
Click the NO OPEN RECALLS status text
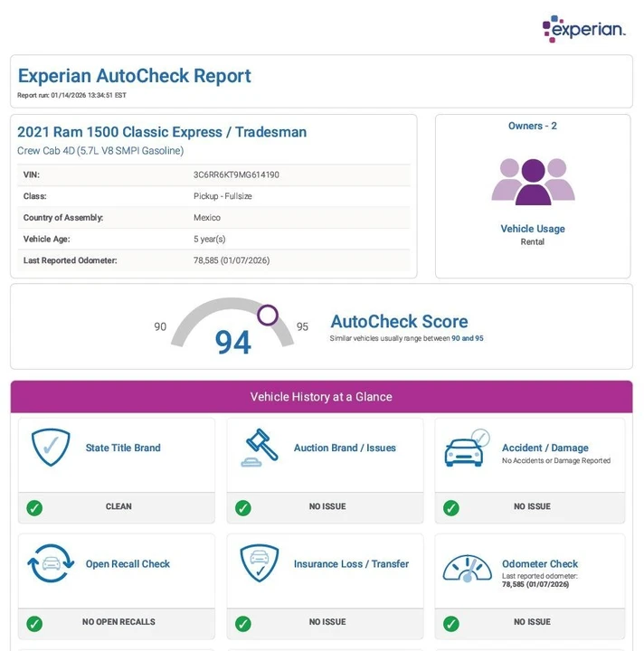coord(118,622)
